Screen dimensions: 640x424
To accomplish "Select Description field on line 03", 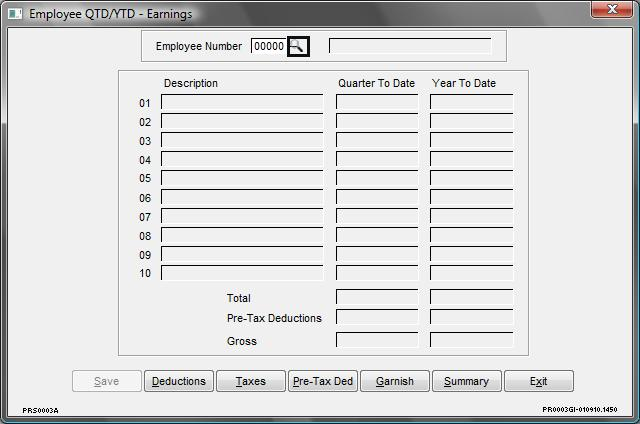I will click(x=242, y=140).
